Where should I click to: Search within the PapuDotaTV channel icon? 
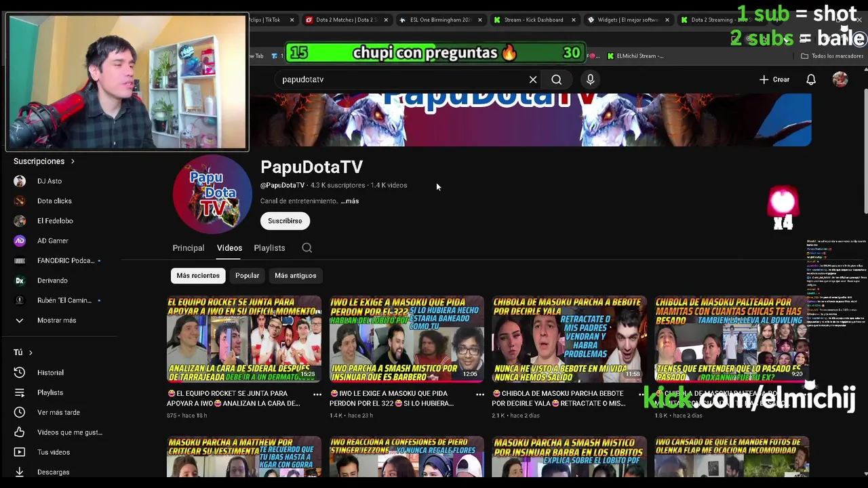click(307, 248)
